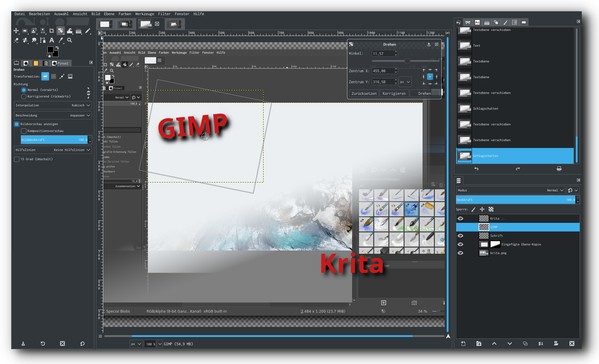Screen dimensions: 599x364
Task: Open the 100 % zoom dropdown
Action: [x=160, y=344]
